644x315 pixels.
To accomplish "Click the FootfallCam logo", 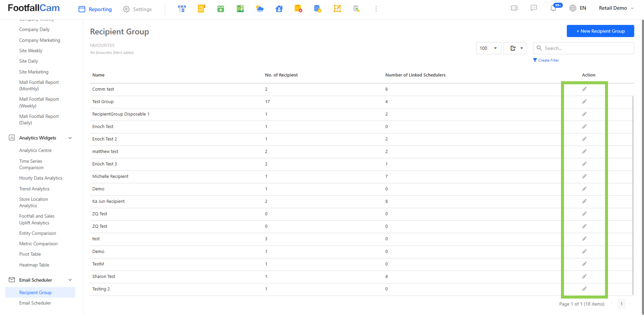I will coord(34,8).
